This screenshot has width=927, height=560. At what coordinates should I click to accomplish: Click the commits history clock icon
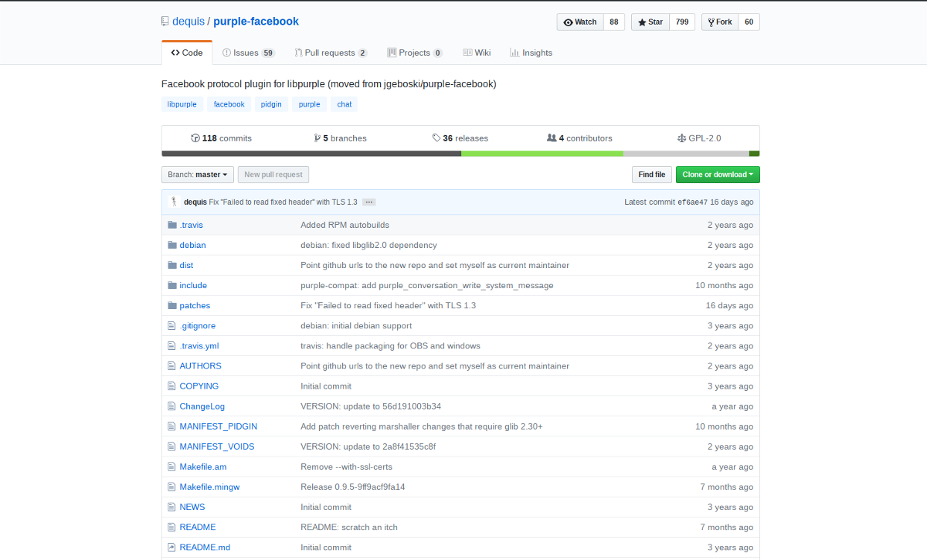pyautogui.click(x=195, y=138)
